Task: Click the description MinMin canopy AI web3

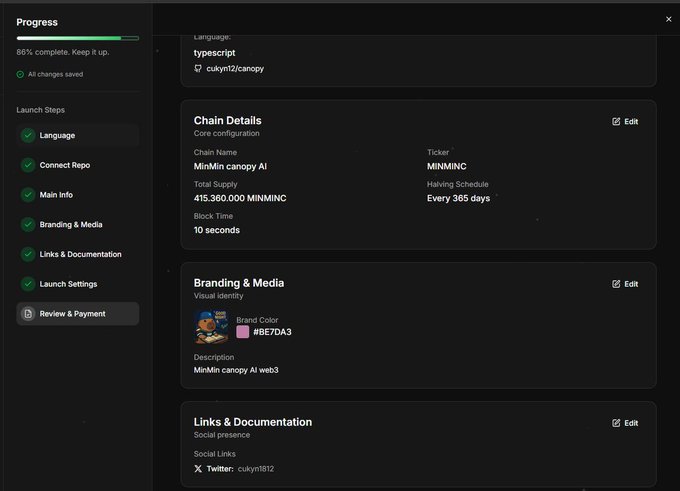Action: [x=236, y=370]
